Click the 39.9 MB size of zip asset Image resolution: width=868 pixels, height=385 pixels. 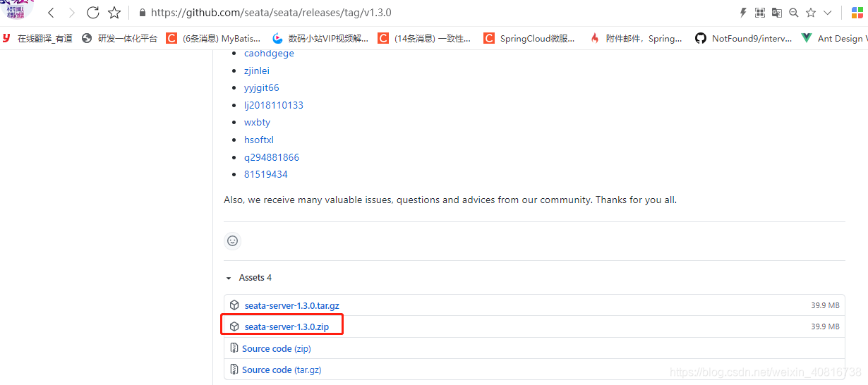pyautogui.click(x=825, y=327)
